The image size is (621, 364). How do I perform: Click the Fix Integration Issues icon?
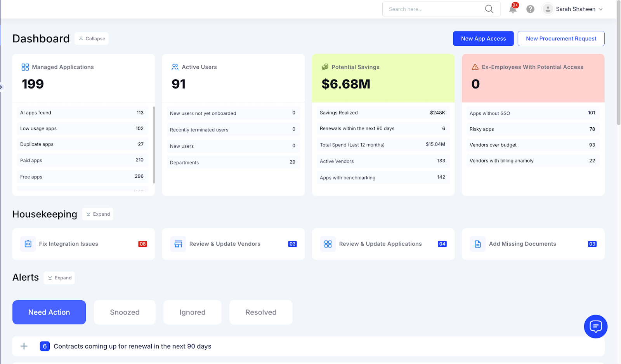click(28, 244)
